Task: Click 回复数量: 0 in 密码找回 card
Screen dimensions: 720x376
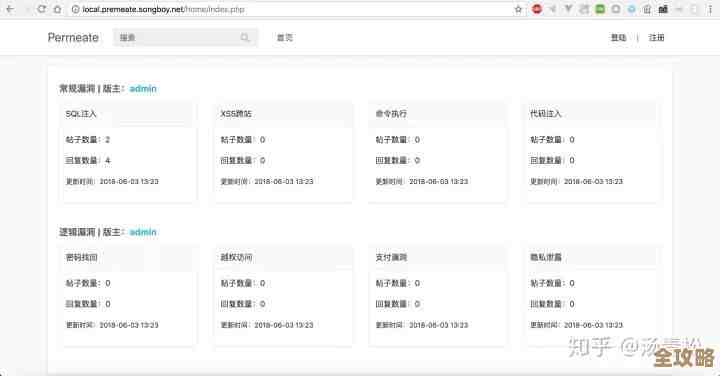Action: (x=88, y=304)
